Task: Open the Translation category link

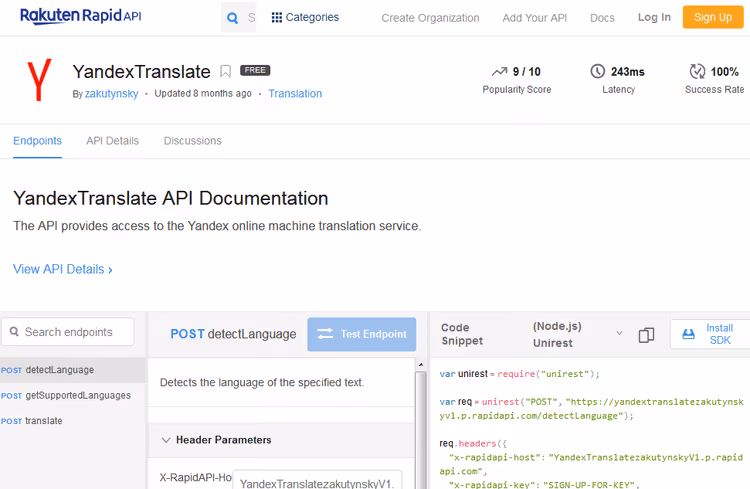Action: pyautogui.click(x=295, y=94)
